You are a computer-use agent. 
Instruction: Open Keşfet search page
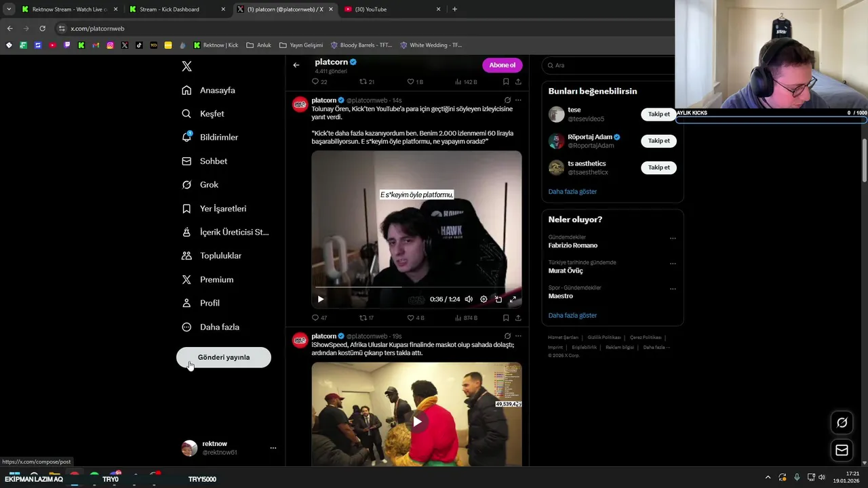(203, 114)
